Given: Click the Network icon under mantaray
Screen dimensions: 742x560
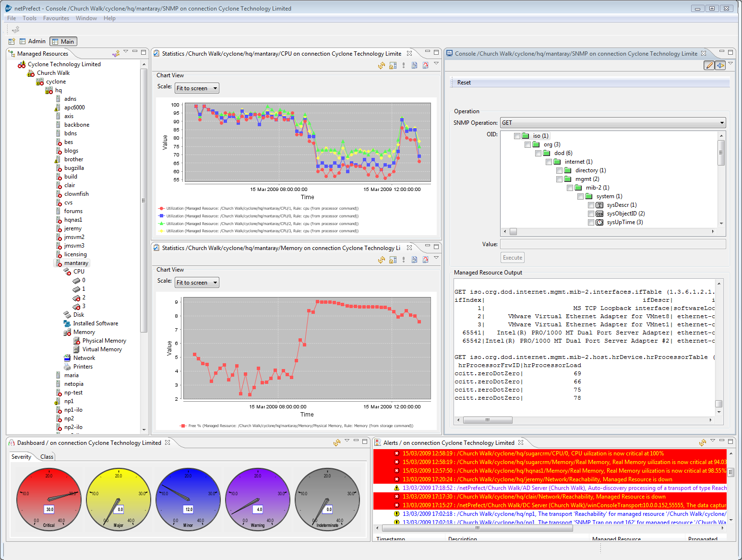Looking at the screenshot, I should coord(67,358).
